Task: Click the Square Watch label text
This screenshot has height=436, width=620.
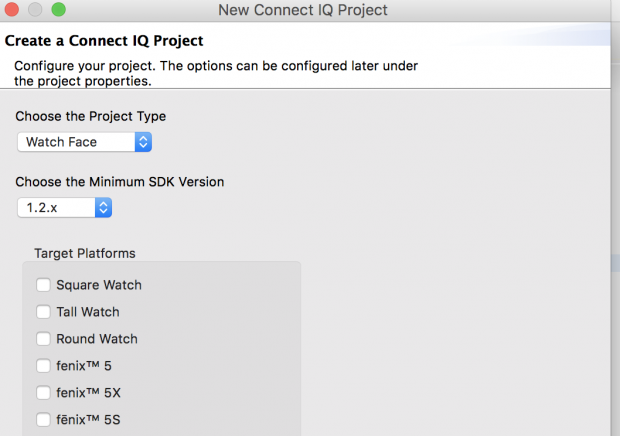Action: pos(99,285)
